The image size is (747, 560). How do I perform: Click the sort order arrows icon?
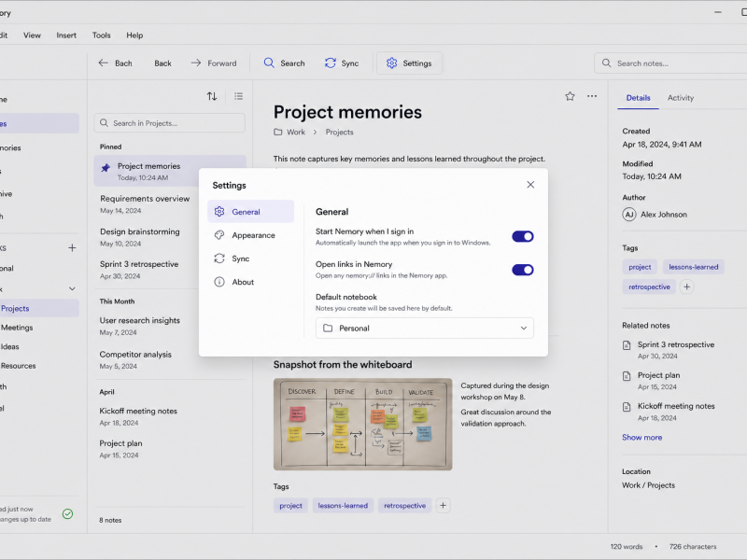point(212,96)
